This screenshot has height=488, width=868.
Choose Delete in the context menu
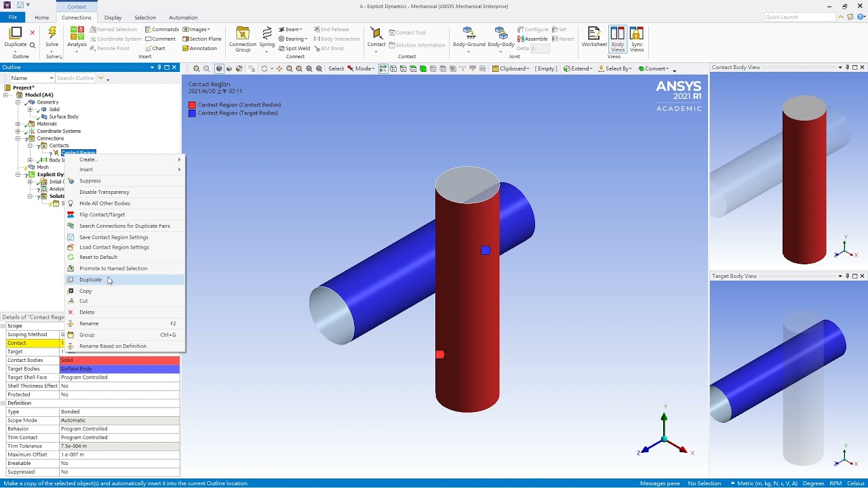click(125, 312)
